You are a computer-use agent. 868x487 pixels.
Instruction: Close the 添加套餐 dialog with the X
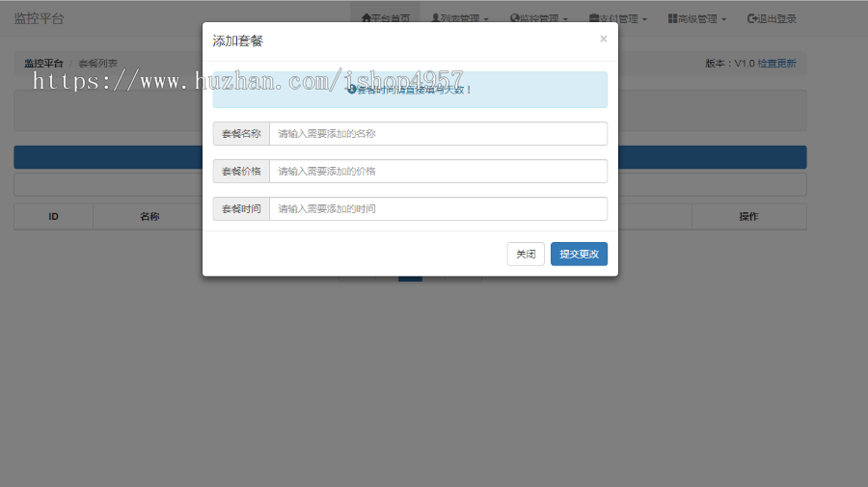point(604,39)
